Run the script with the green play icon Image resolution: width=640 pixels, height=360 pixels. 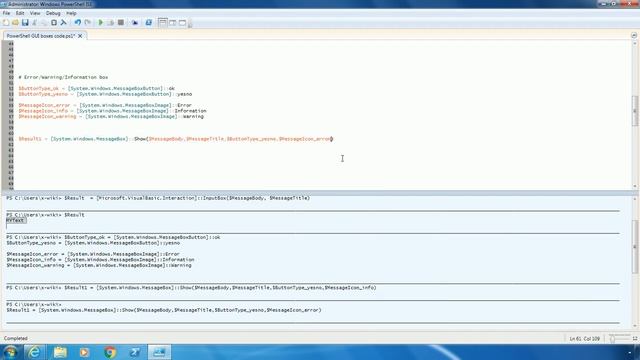[x=101, y=23]
